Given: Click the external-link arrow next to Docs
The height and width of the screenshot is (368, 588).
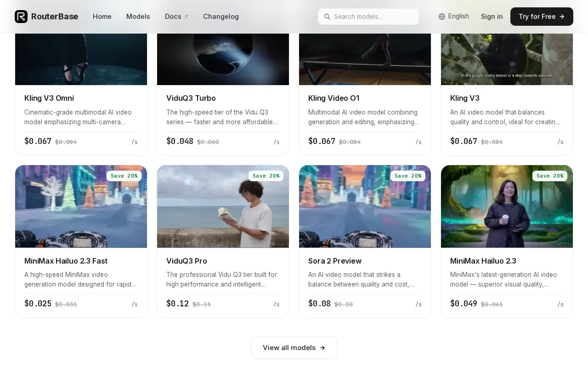Looking at the screenshot, I should pyautogui.click(x=186, y=17).
